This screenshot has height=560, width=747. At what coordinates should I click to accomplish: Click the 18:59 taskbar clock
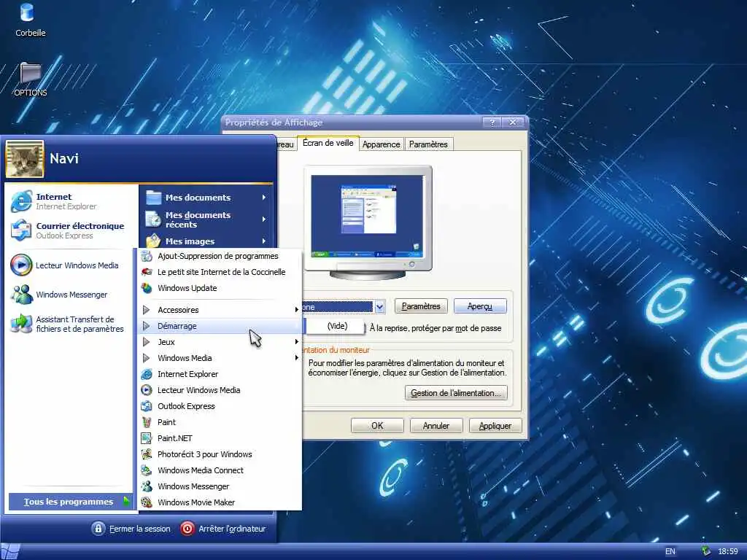(728, 551)
